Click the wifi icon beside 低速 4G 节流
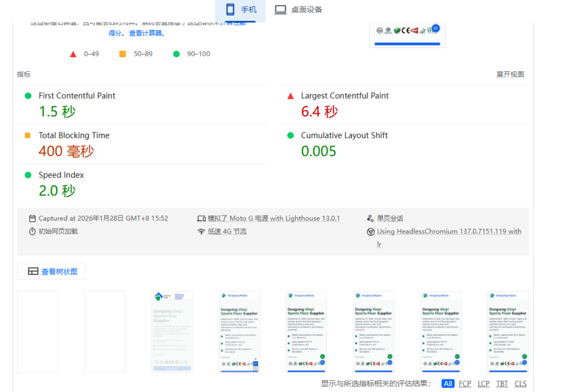The image size is (584, 392). 201,231
